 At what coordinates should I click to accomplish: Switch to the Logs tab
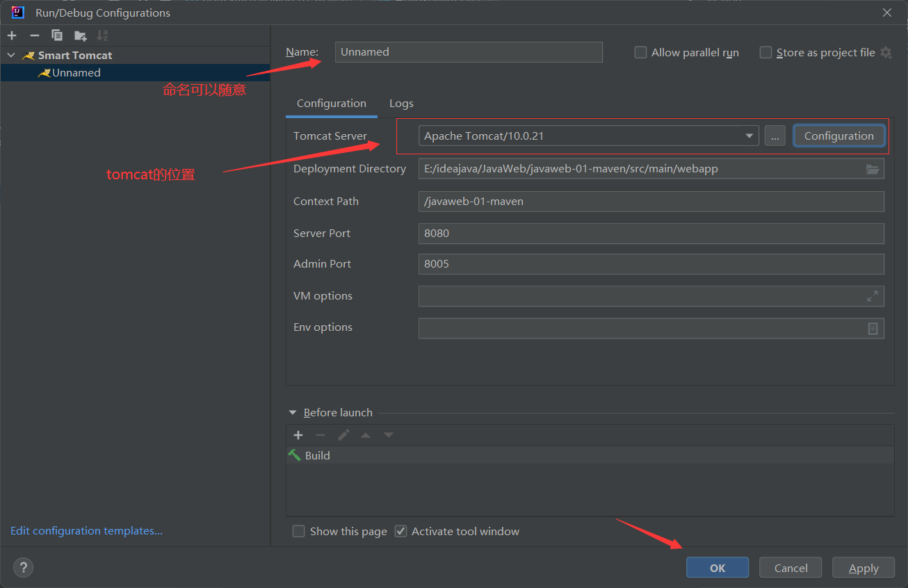click(401, 104)
